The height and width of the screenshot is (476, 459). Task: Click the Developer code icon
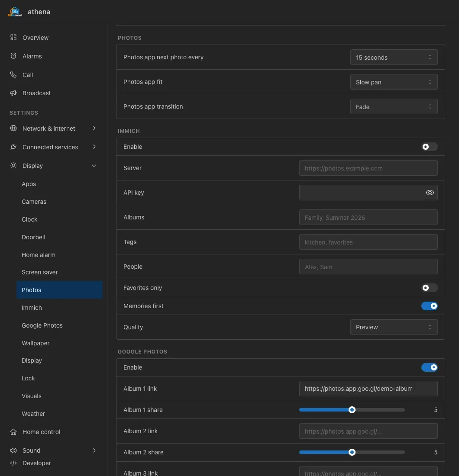[x=13, y=463]
